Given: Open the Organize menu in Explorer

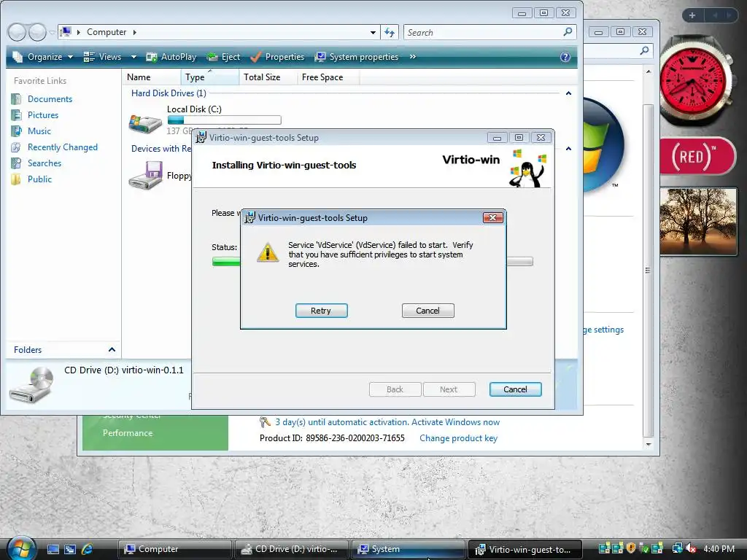Looking at the screenshot, I should [x=43, y=57].
